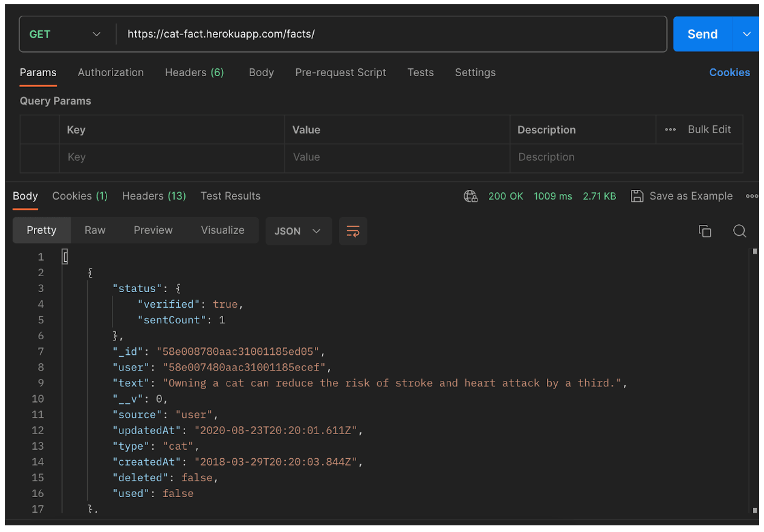This screenshot has height=532, width=764.
Task: Click the 1009 ms response time
Action: pyautogui.click(x=553, y=196)
